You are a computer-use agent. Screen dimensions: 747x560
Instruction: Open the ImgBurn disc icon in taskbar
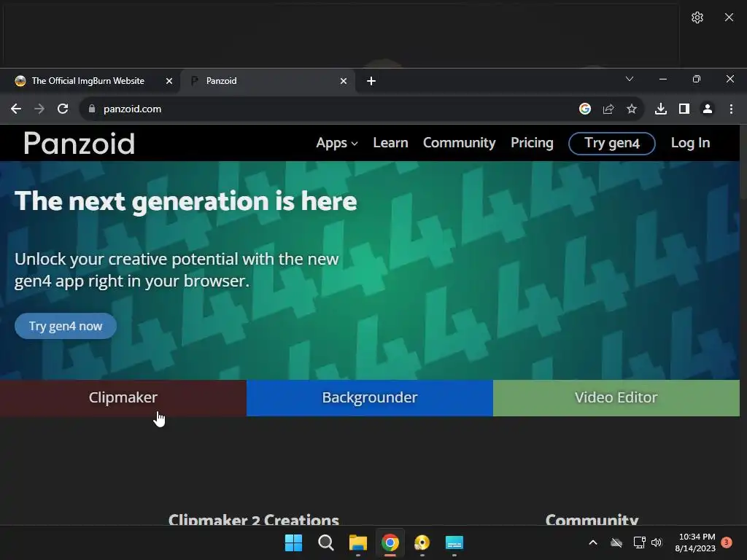[422, 542]
